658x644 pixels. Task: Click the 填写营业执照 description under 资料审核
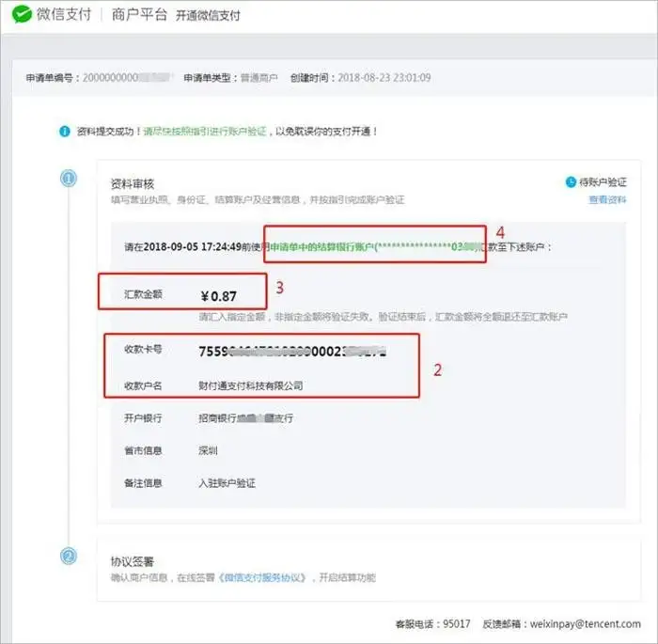258,200
